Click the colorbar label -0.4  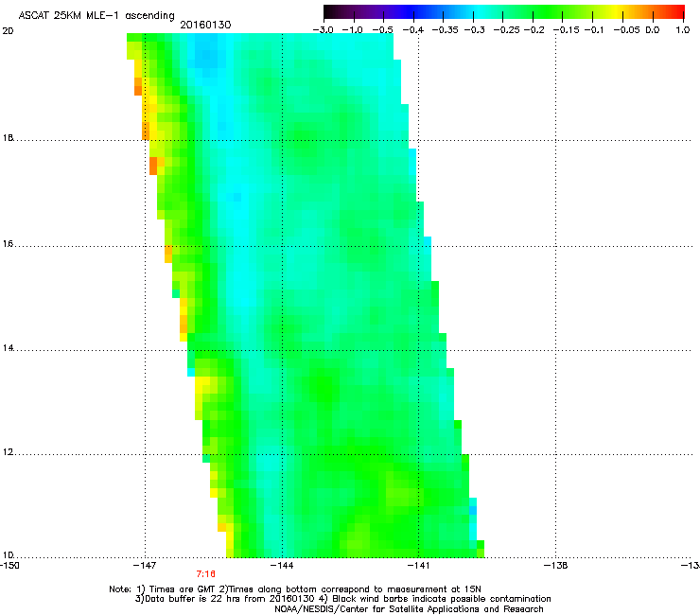[413, 30]
